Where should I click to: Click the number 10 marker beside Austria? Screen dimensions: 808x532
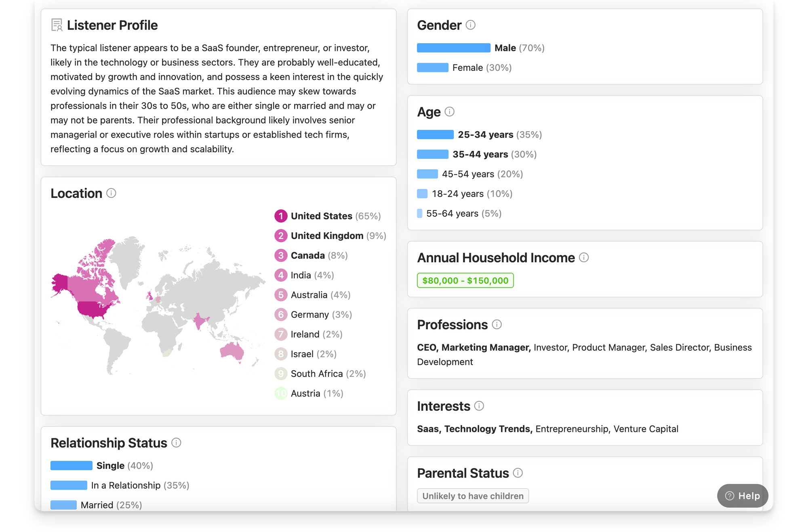tap(281, 393)
